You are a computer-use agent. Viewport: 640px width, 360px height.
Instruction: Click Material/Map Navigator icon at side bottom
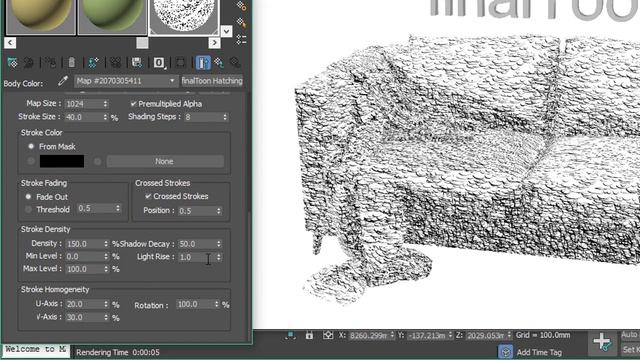point(241,39)
